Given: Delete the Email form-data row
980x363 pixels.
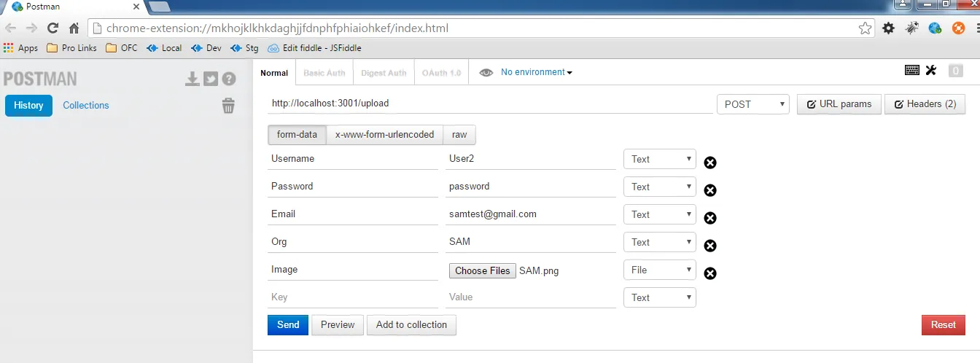Looking at the screenshot, I should [709, 218].
